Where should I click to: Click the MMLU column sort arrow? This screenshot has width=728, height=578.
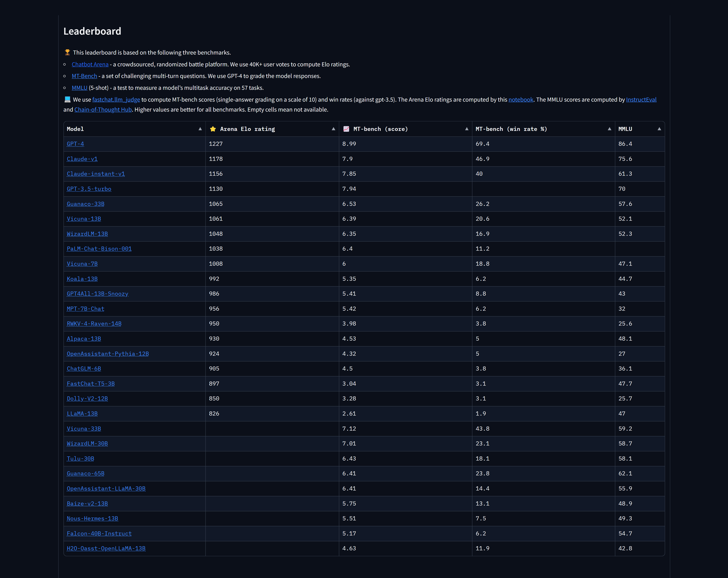click(659, 129)
